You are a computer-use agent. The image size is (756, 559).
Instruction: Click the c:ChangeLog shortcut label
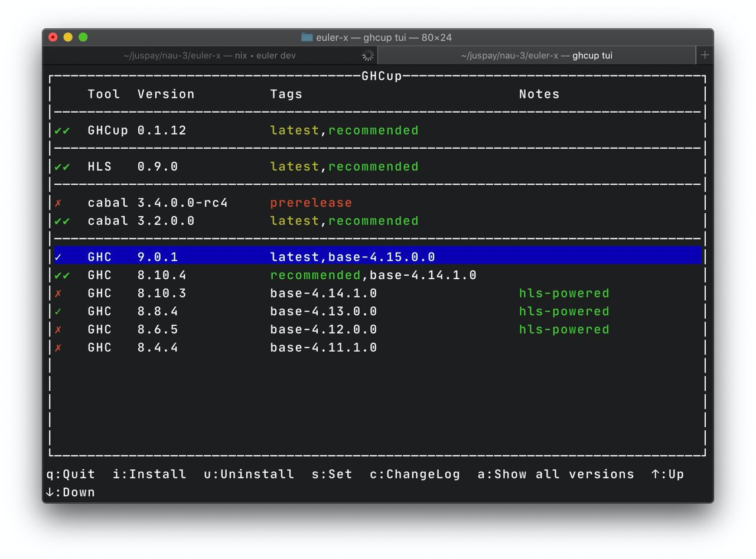click(415, 475)
